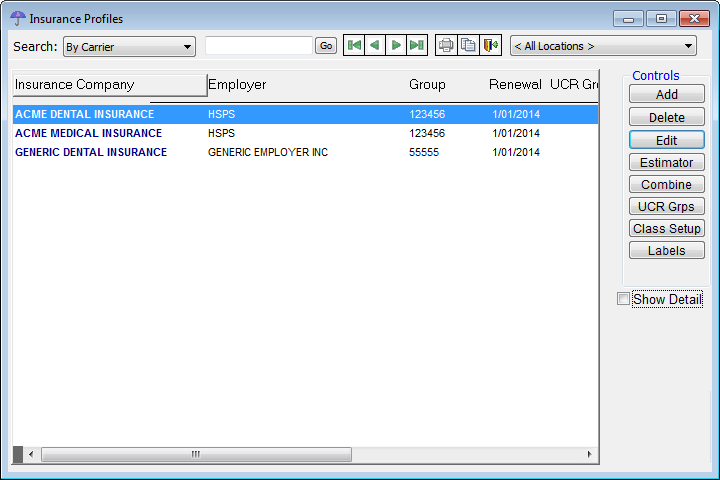720x480 pixels.
Task: Click the Add button
Action: [x=666, y=95]
